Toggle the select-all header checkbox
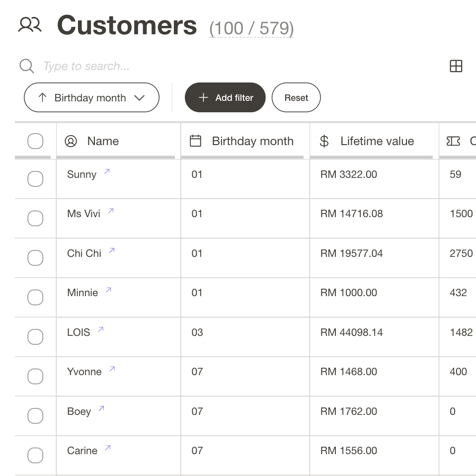This screenshot has height=476, width=476. pos(35,141)
